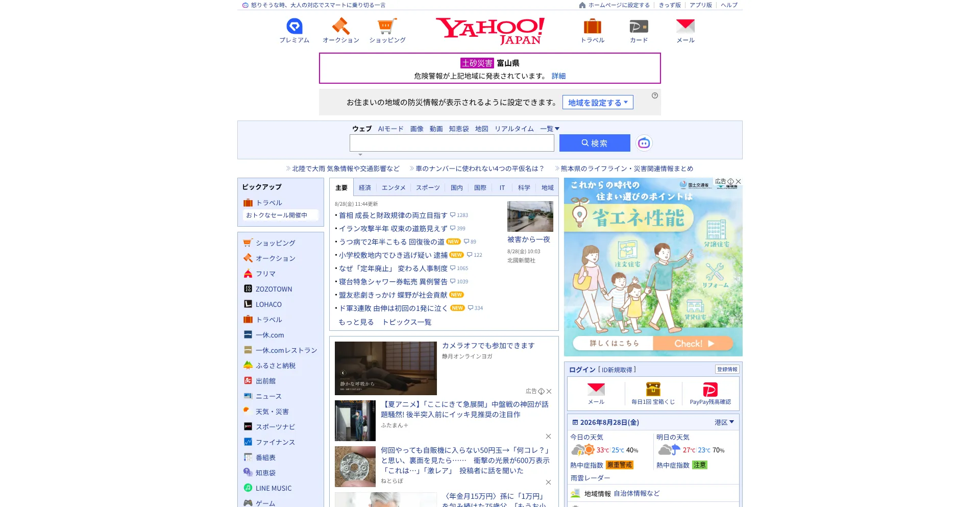Click the 雨雲レーダー link
Screen dimensions: 980x507
click(x=590, y=478)
